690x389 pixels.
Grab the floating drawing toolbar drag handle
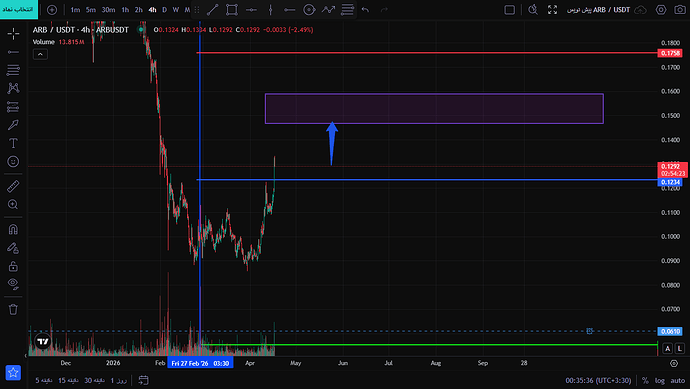197,10
